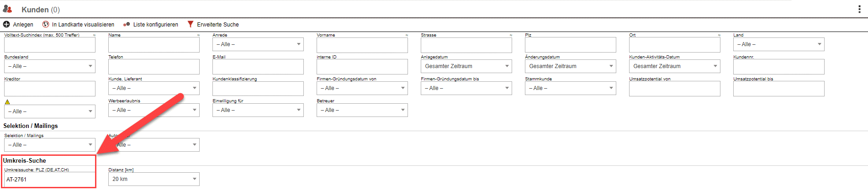The width and height of the screenshot is (868, 191).
Task: Open the Betreuer dropdown
Action: point(362,110)
